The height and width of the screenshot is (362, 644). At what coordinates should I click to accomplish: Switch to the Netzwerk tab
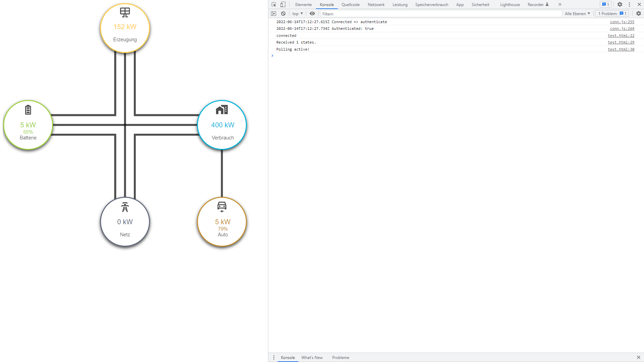(376, 5)
